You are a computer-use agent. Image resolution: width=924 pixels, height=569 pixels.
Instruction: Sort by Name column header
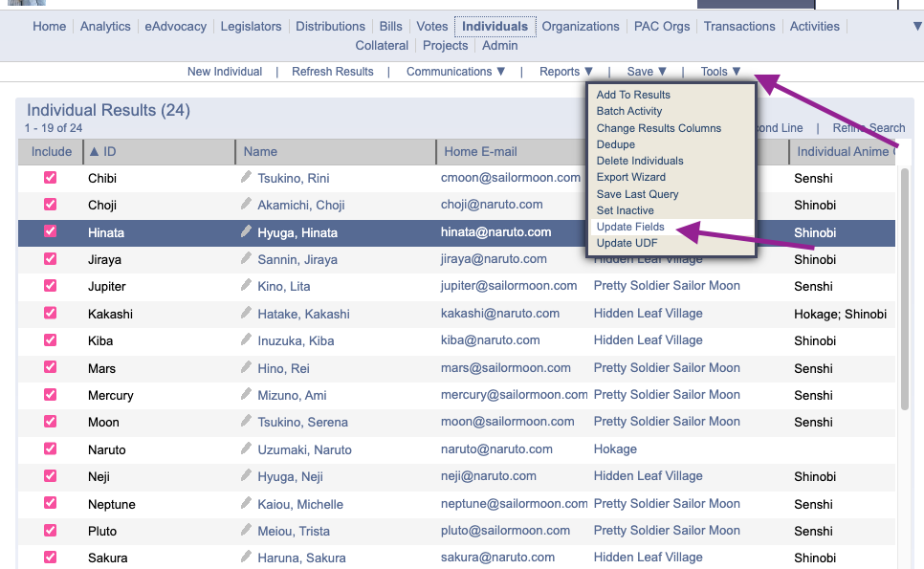(x=260, y=151)
